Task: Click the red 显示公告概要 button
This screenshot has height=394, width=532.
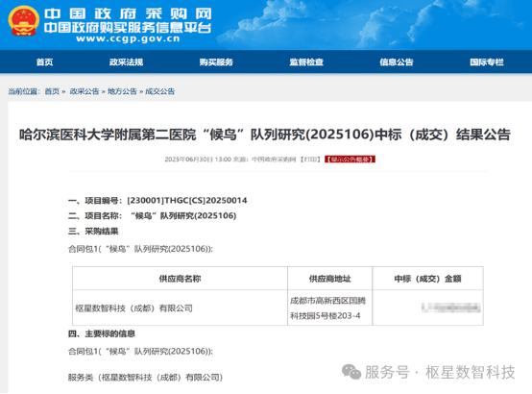Action: (350, 160)
